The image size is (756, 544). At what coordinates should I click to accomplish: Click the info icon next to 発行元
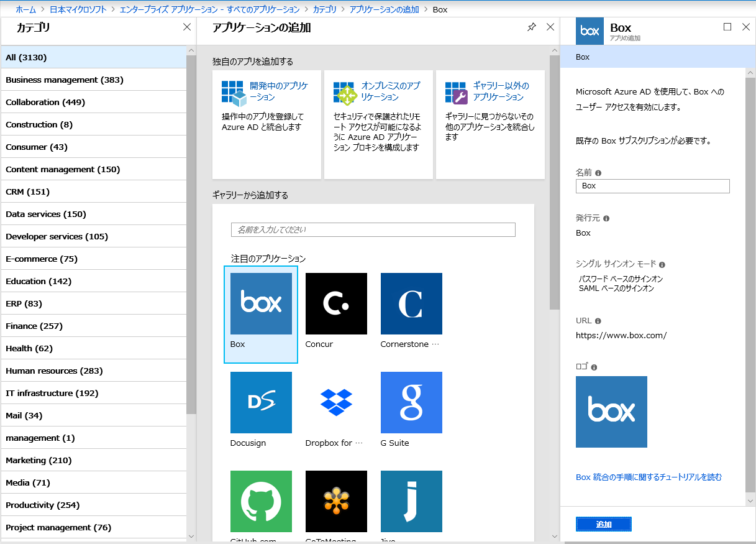click(x=606, y=218)
